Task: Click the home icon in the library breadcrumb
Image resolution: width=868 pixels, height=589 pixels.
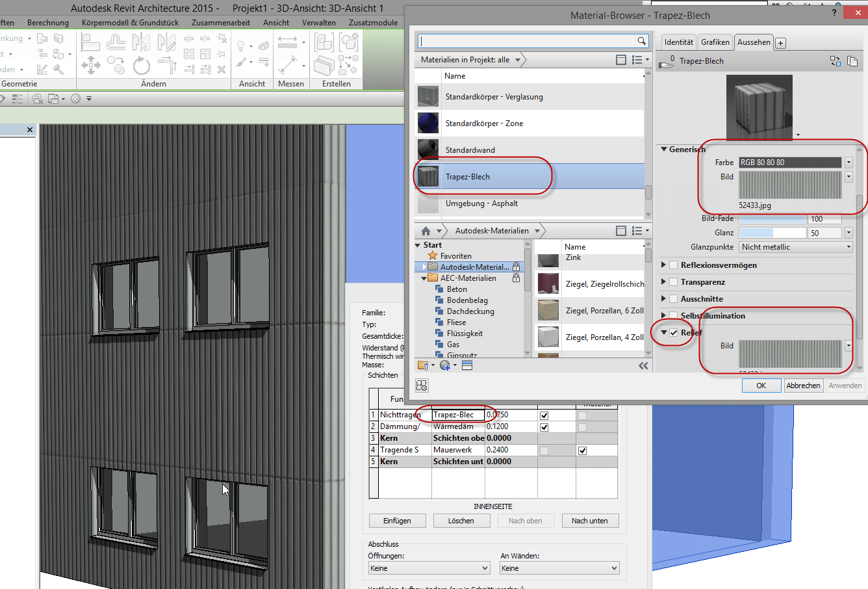Action: coord(426,231)
